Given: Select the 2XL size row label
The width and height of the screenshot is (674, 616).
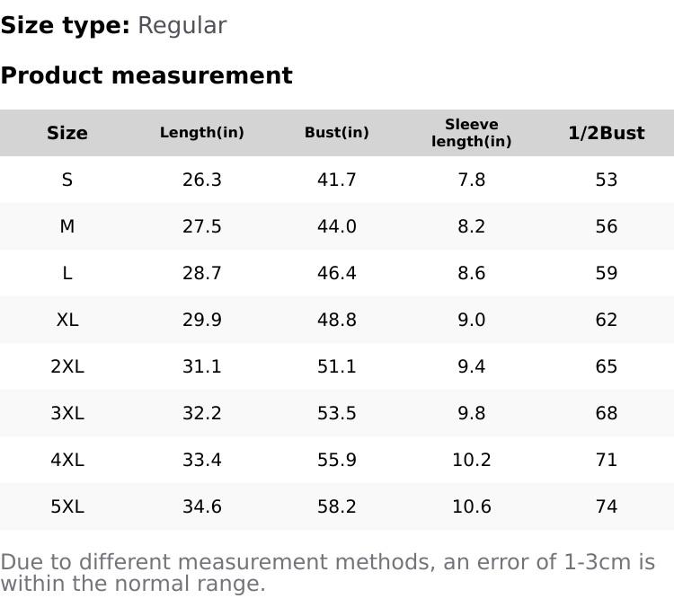Looking at the screenshot, I should 67,366.
